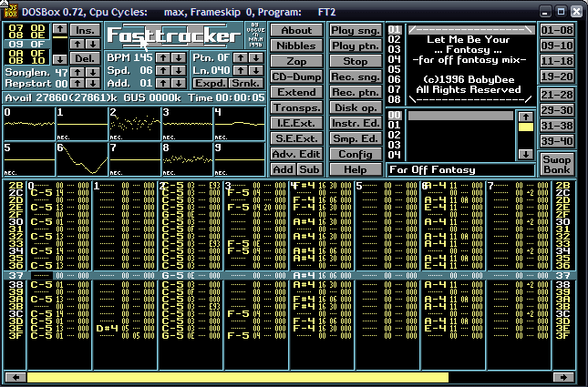Click the BPM down arrow
This screenshot has width=588, height=387.
tap(179, 57)
